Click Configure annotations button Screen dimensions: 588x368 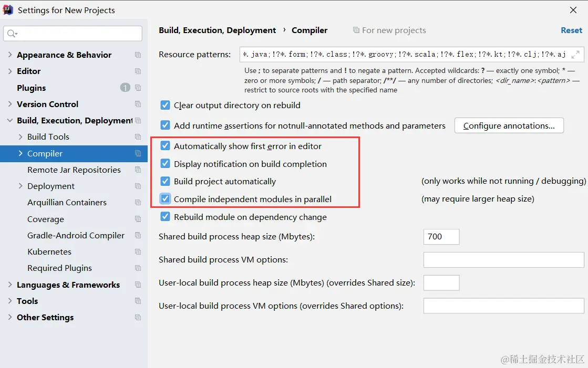click(x=509, y=125)
